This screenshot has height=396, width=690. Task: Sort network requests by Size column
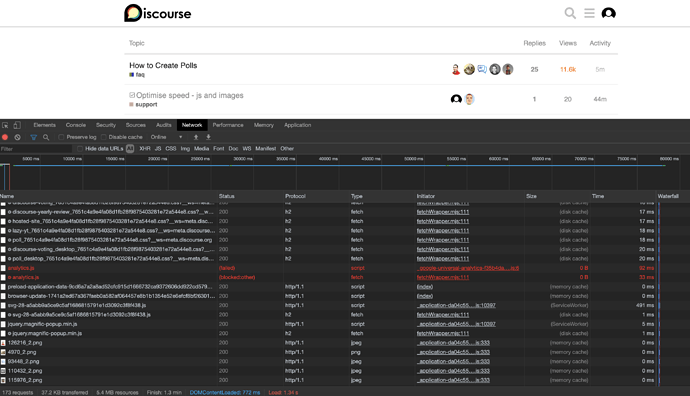pyautogui.click(x=557, y=196)
